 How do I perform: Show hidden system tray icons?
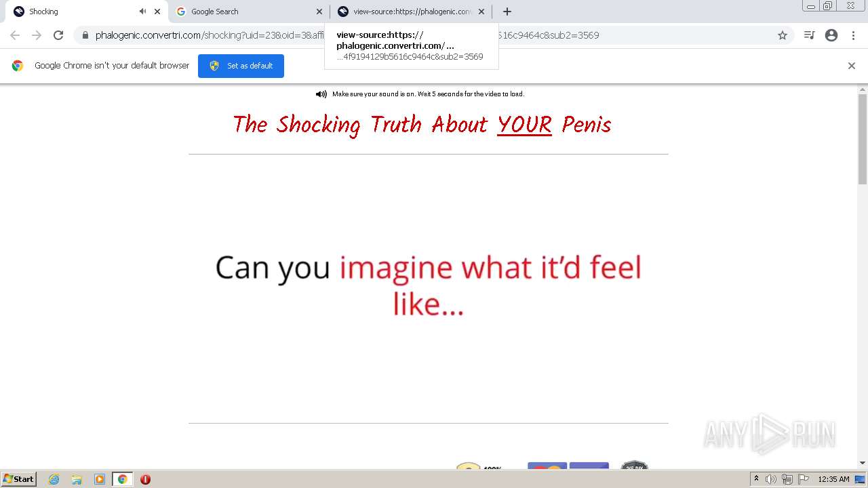pos(757,479)
